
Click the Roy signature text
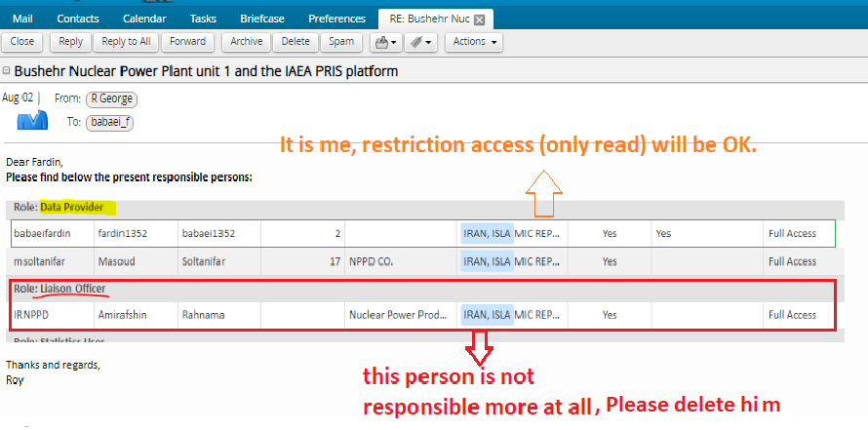pos(15,380)
